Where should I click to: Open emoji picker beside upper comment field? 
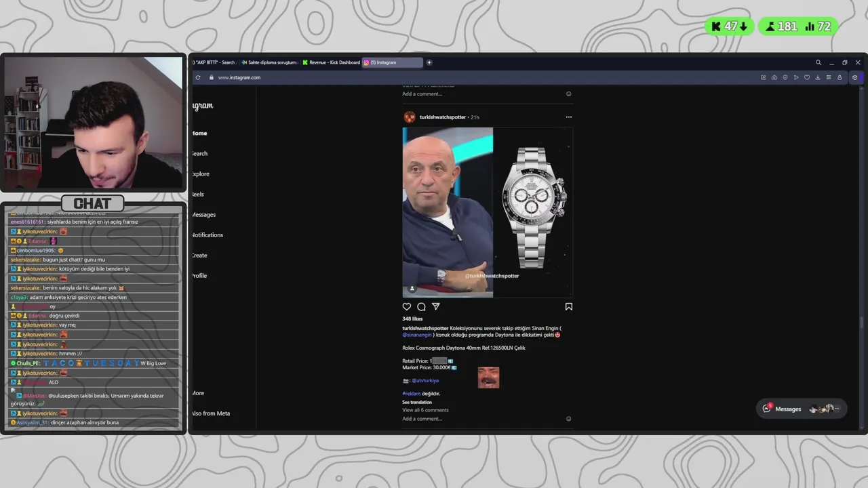point(568,94)
